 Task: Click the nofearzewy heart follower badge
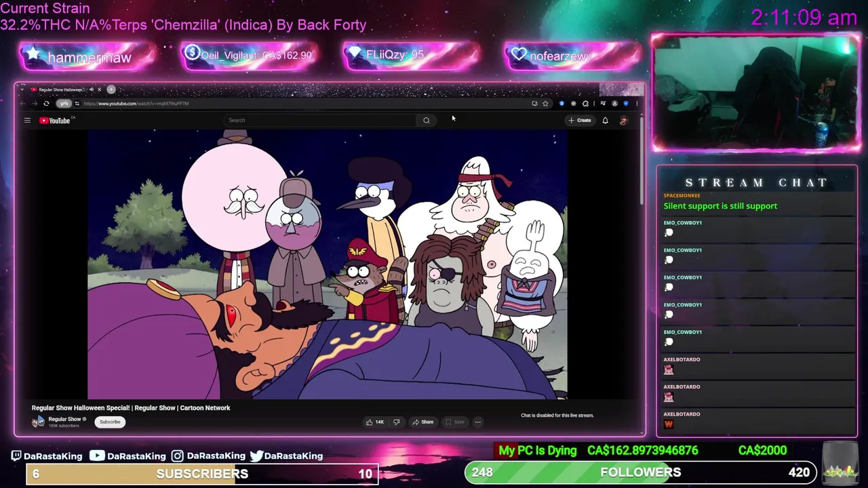(x=573, y=56)
